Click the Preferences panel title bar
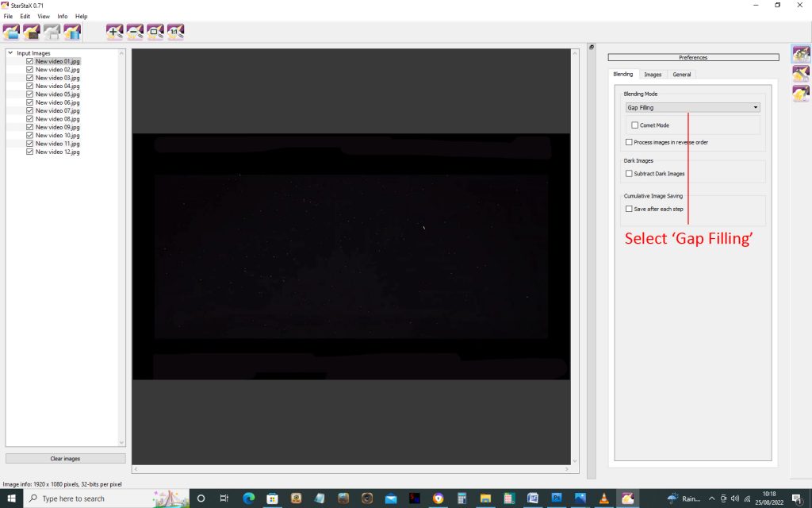The image size is (812, 508). click(x=693, y=57)
